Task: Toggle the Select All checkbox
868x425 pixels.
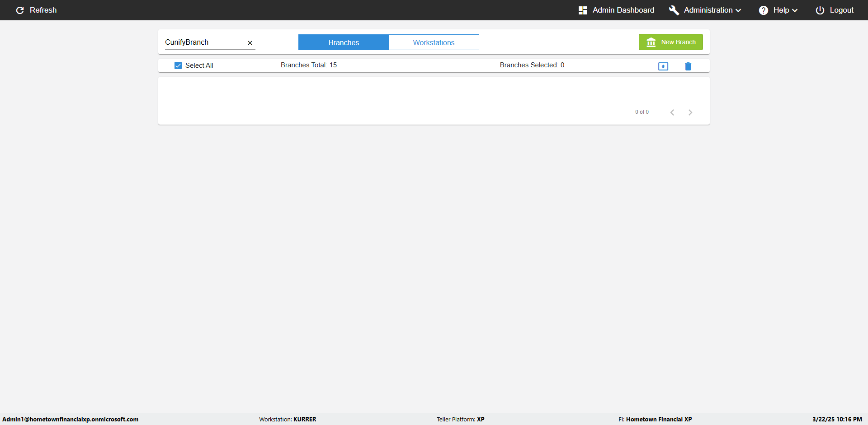Action: tap(178, 65)
